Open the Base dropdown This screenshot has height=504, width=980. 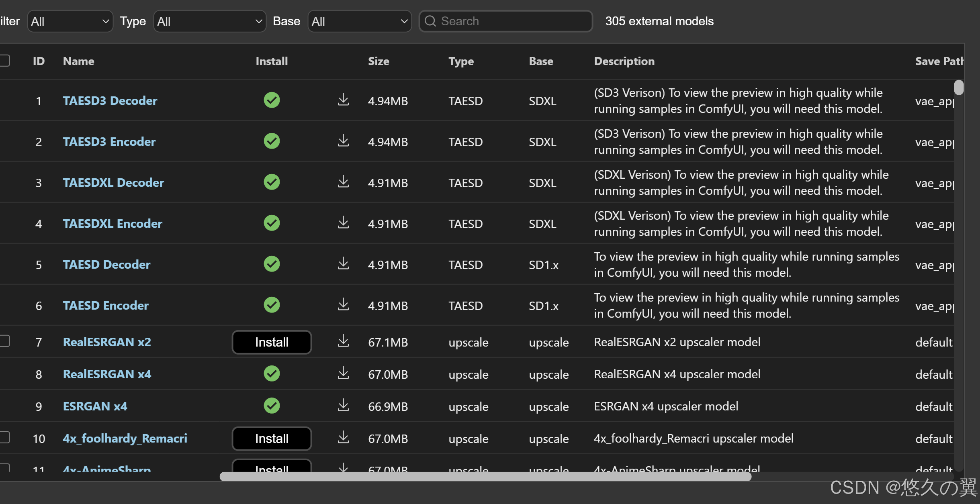pyautogui.click(x=359, y=21)
